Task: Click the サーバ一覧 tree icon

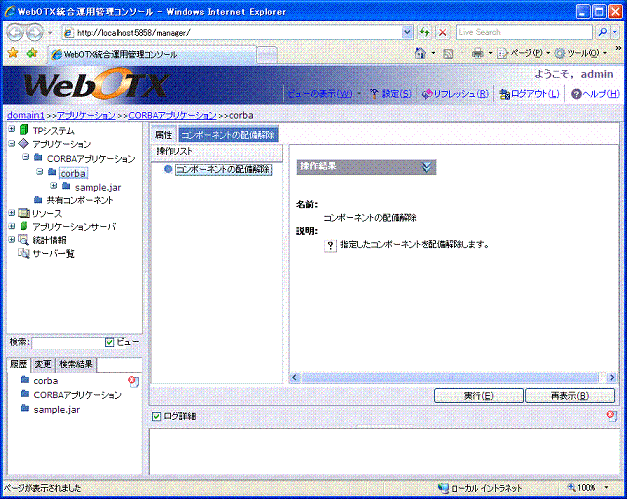Action: coord(24,254)
